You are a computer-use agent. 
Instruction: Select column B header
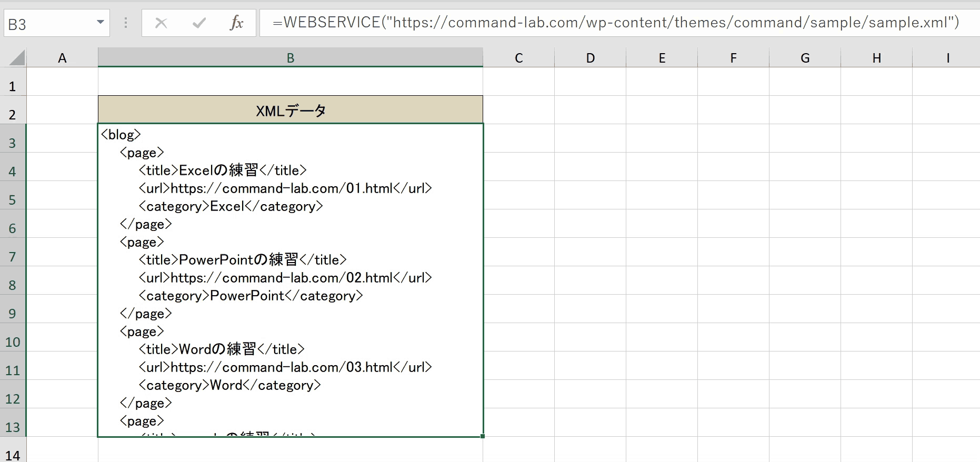coord(290,58)
